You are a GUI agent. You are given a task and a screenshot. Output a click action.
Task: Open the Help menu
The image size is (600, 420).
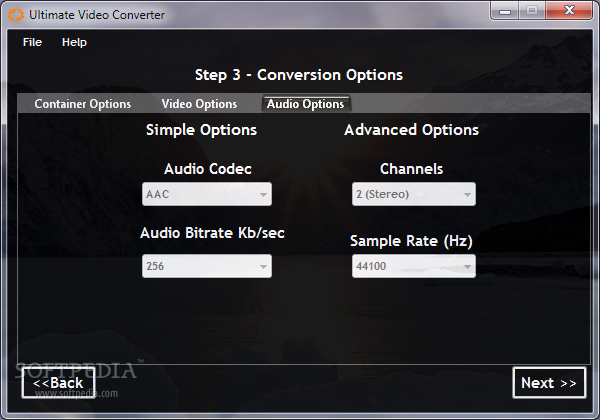click(74, 42)
